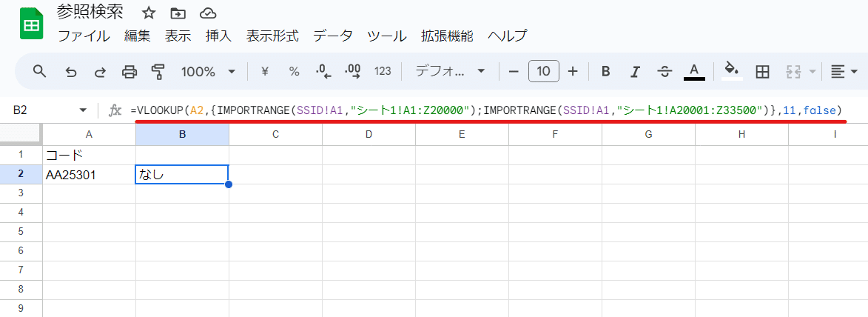
Task: Click the undo arrow icon
Action: 71,71
